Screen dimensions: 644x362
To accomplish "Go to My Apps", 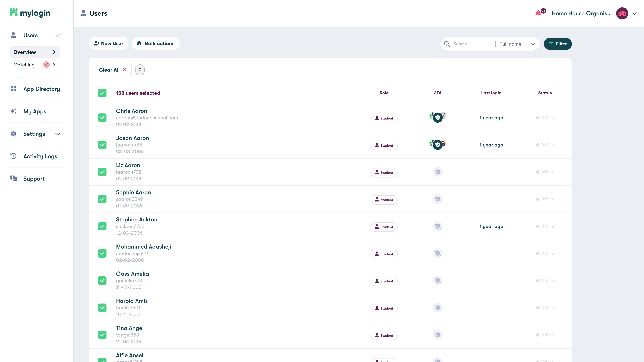I will [35, 111].
